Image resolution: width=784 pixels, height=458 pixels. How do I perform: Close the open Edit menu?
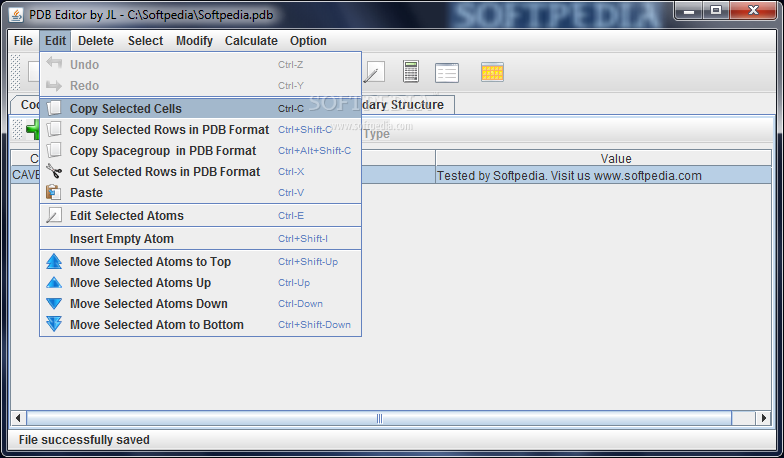pyautogui.click(x=55, y=40)
